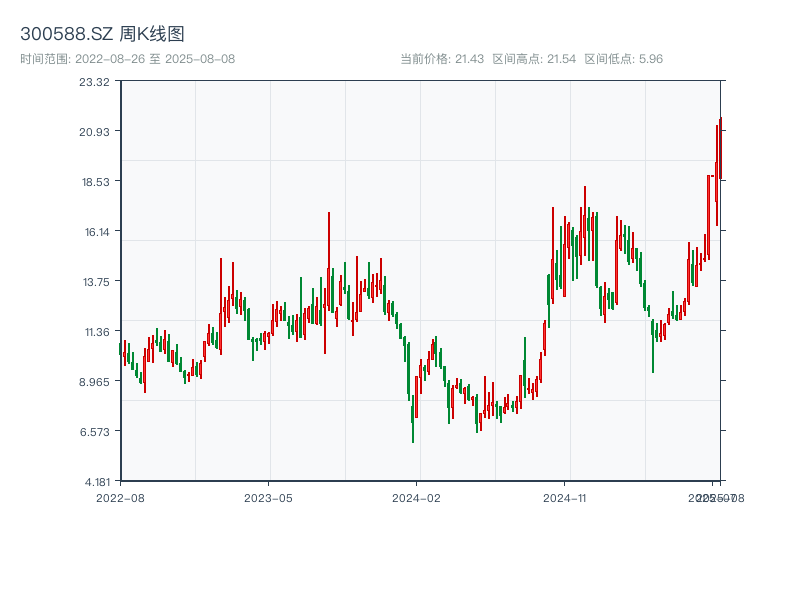This screenshot has height=600, width=800.
Task: Click the 区间高点 21.54 label
Action: tap(534, 59)
